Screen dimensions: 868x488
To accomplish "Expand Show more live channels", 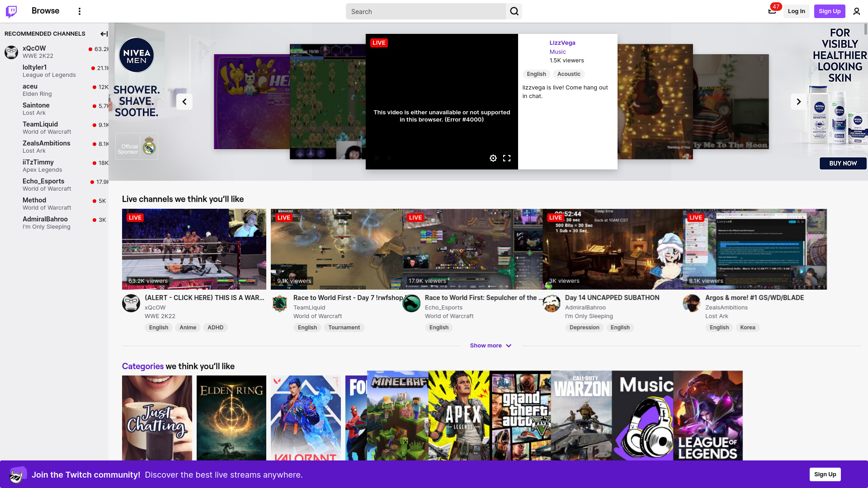I will 491,346.
